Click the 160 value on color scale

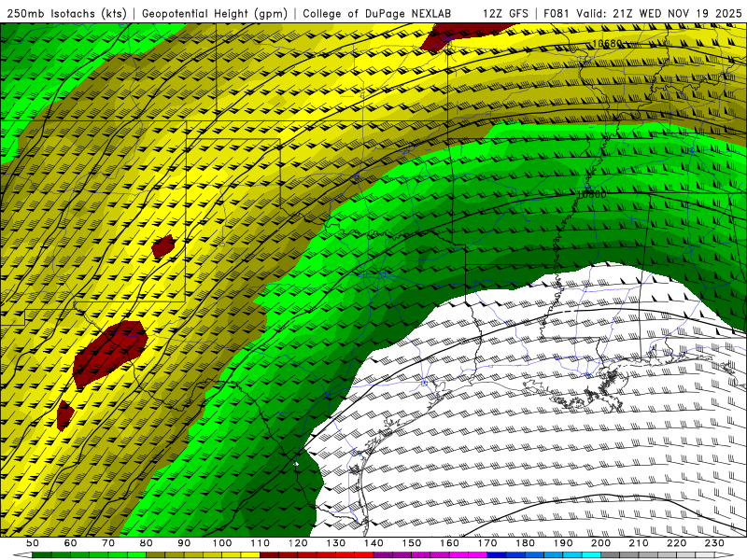point(450,543)
